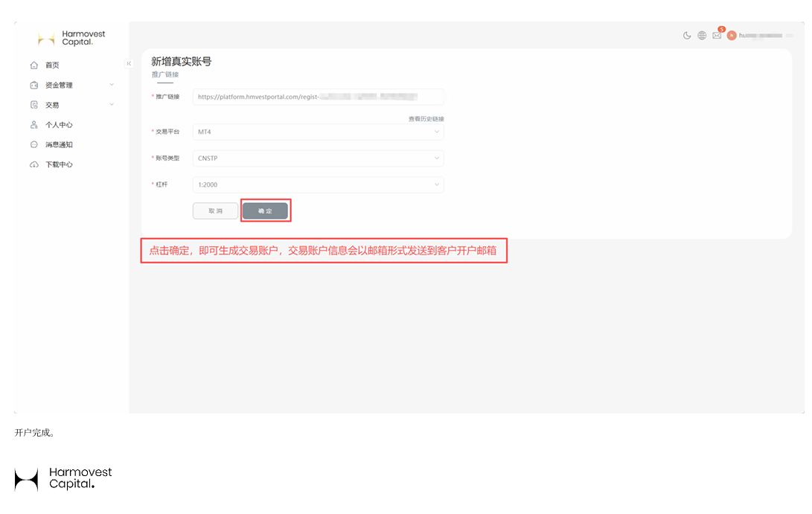Click the trading icon beside 交易
This screenshot has width=812, height=514.
point(34,105)
